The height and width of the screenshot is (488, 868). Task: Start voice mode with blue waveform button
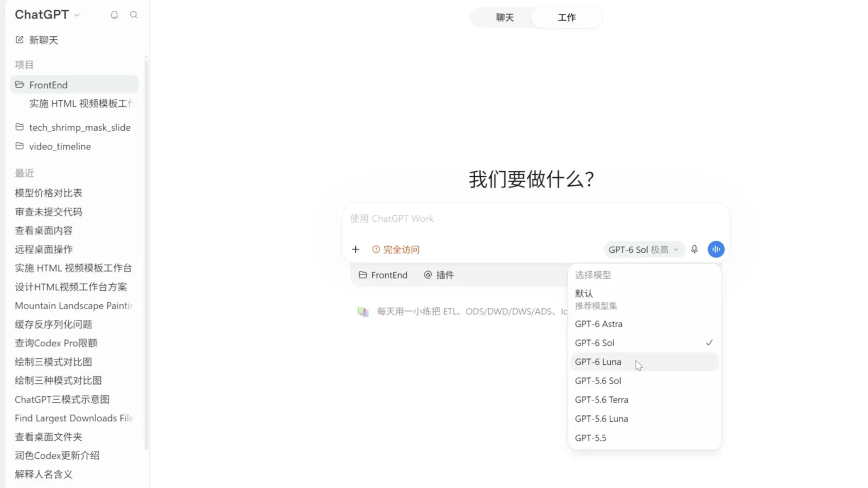tap(716, 249)
